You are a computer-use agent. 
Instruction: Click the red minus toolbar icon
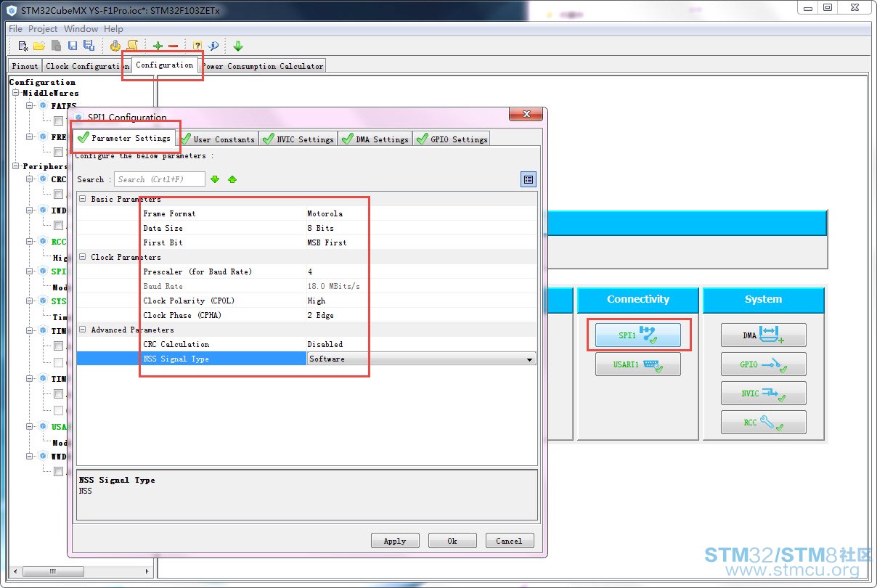[174, 46]
